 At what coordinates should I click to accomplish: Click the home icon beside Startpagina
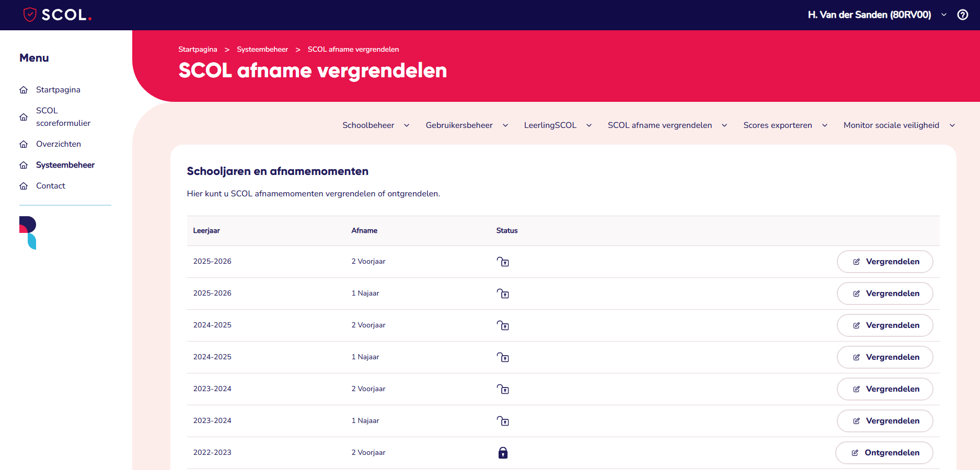[24, 90]
